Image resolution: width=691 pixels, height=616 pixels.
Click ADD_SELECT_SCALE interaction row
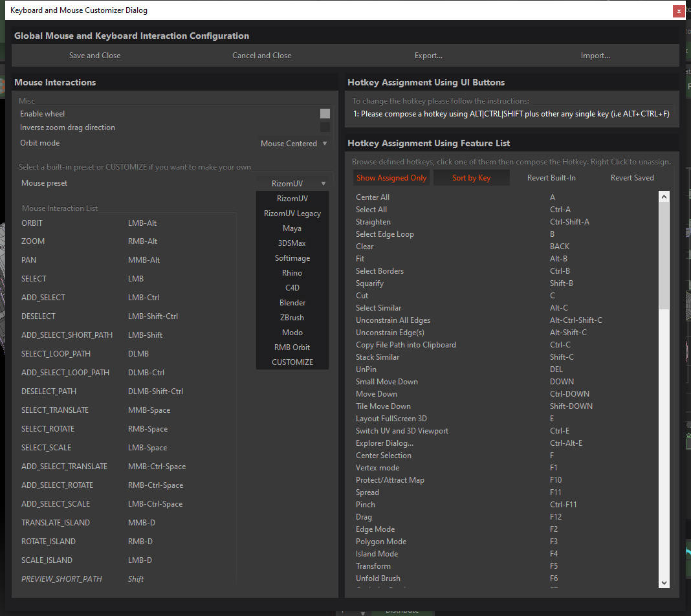pos(128,504)
